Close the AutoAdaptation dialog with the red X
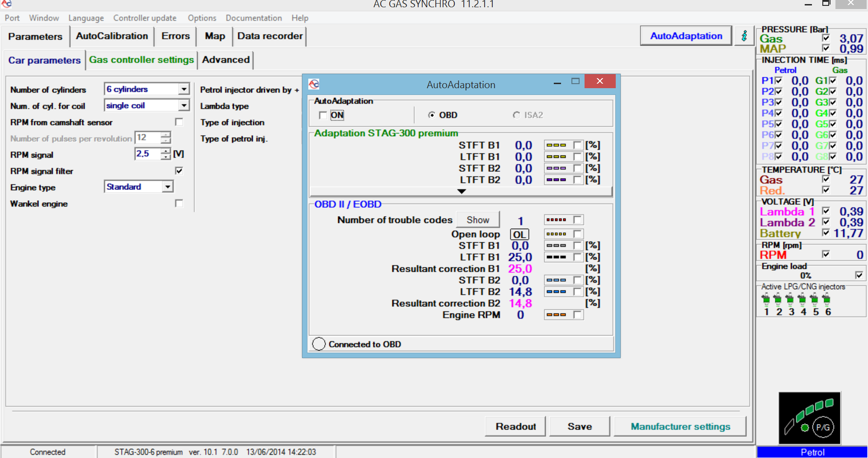This screenshot has width=868, height=458. coord(600,81)
